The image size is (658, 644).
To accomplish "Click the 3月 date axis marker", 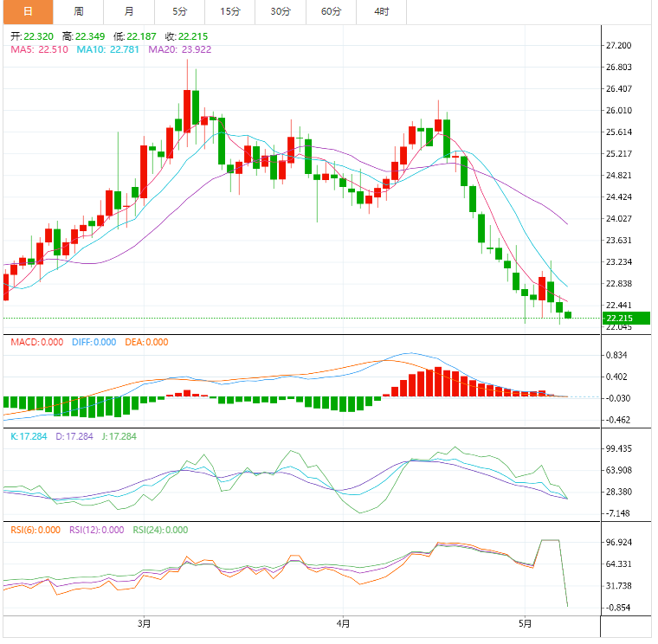I will [x=145, y=622].
